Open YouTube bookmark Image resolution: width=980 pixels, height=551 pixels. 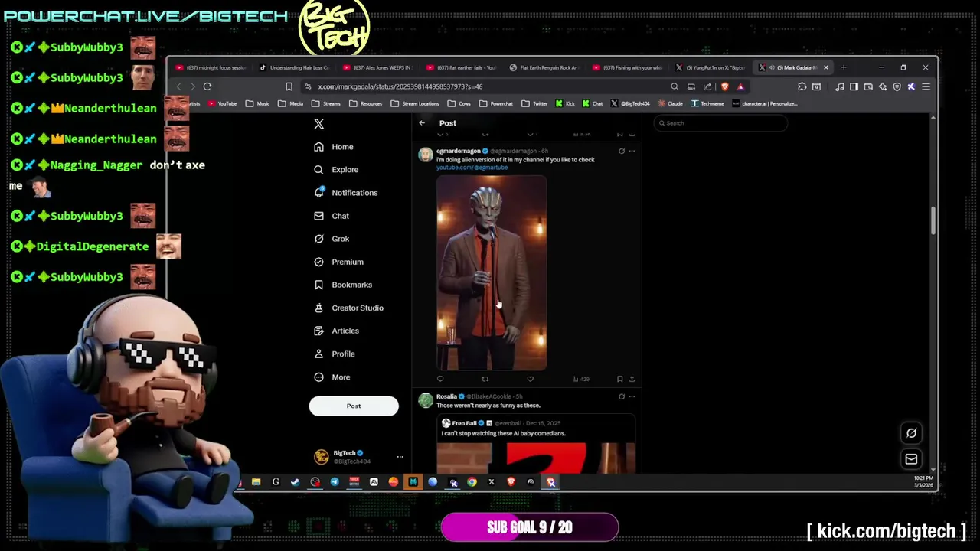click(x=222, y=103)
